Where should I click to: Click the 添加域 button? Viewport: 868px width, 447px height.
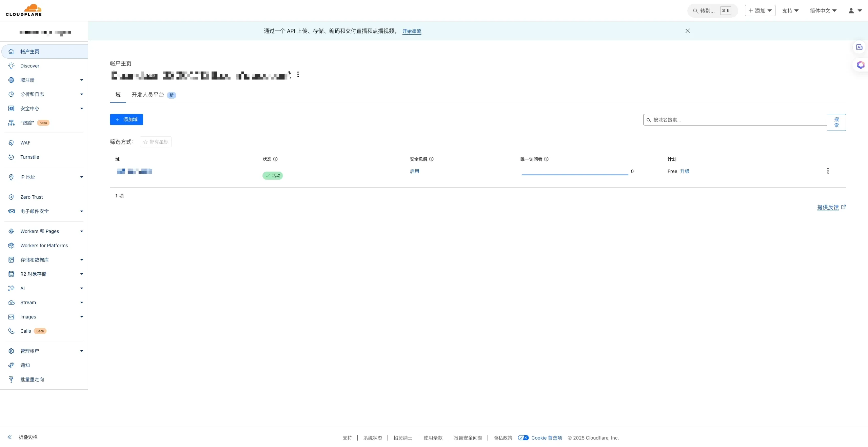126,119
